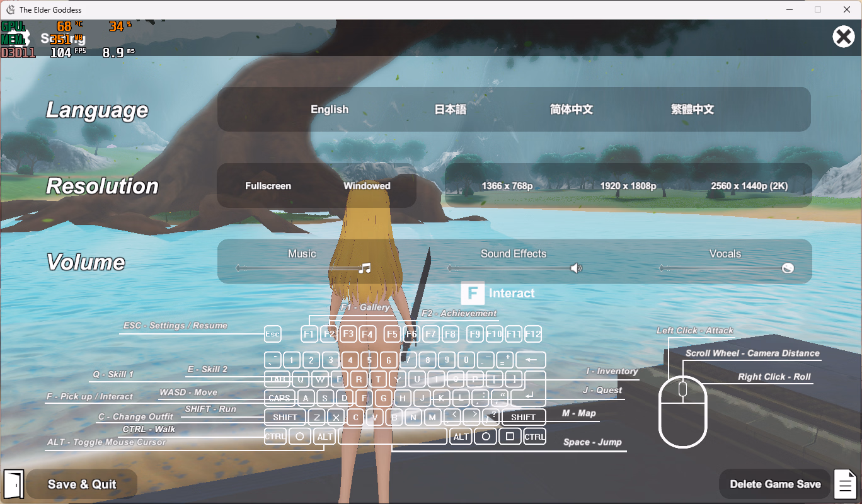Minimize The Elder Goddess window
Image resolution: width=862 pixels, height=504 pixels.
tap(789, 9)
